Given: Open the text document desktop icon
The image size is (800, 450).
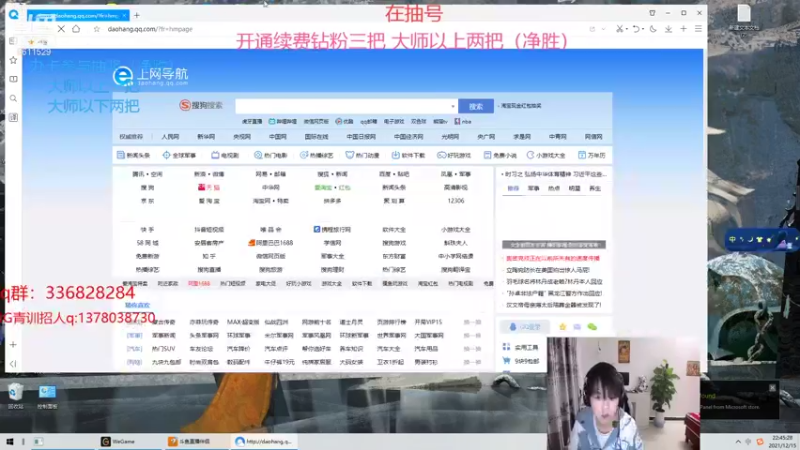Looking at the screenshot, I should coord(743,17).
